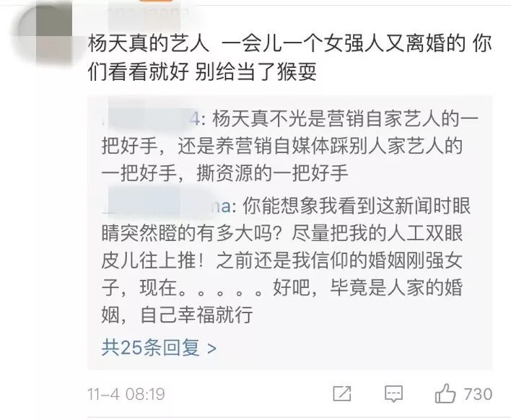Screen dimensions: 511x420
Task: Tap the line 自己幸福就行
Action: point(196,315)
